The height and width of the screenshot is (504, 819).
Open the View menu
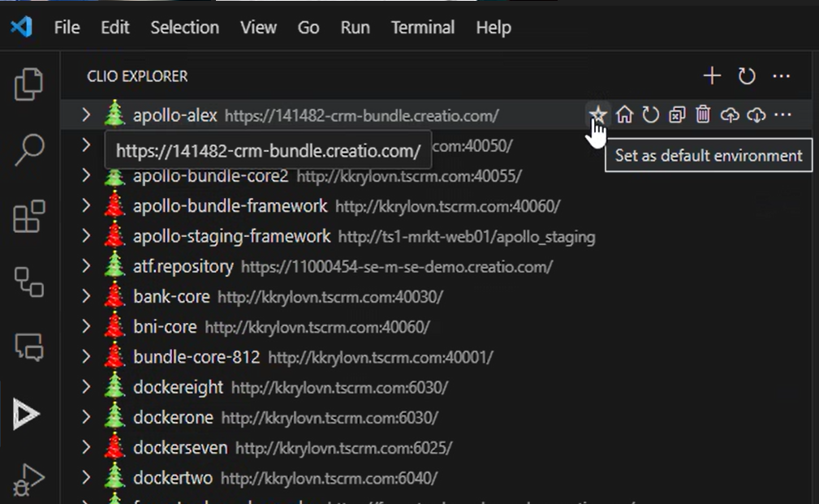pyautogui.click(x=259, y=27)
